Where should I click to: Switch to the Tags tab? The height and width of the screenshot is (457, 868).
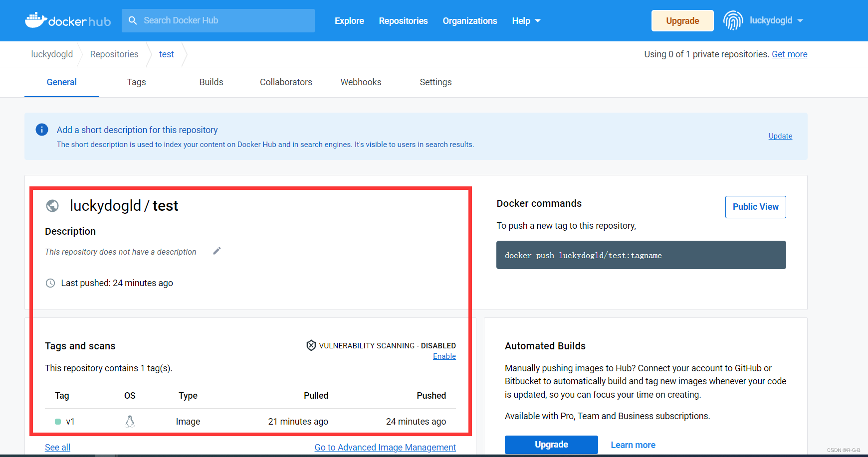click(x=136, y=82)
